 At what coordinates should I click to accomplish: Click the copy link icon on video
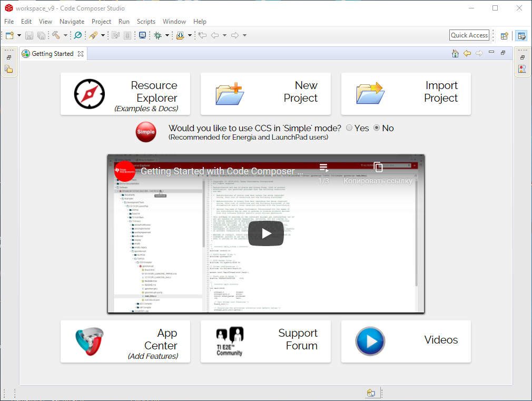(x=378, y=167)
